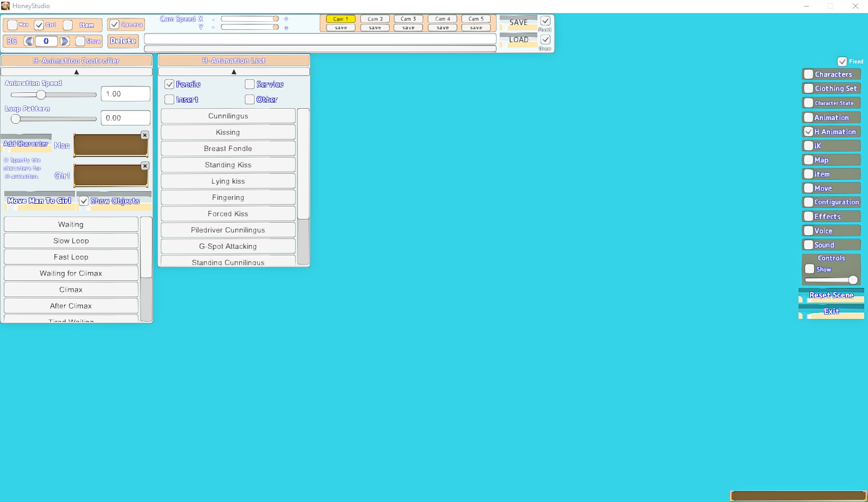Image resolution: width=868 pixels, height=502 pixels.
Task: Enable the Item checkbox in top toolbar
Action: [68, 25]
